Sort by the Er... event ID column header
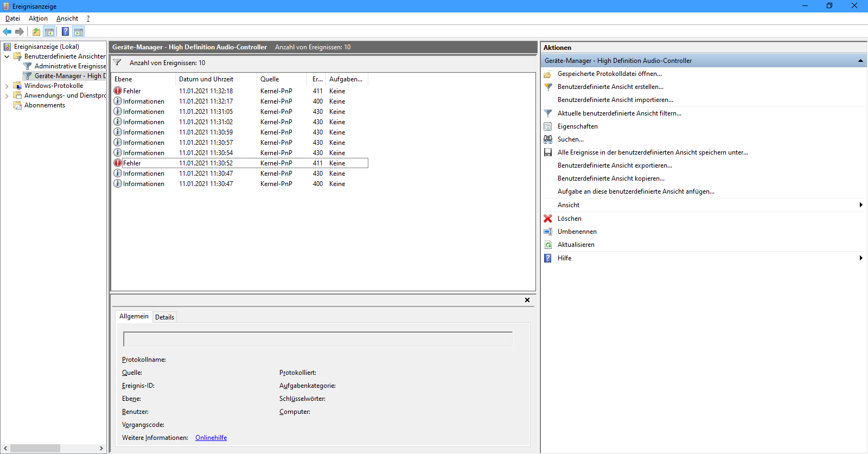This screenshot has width=868, height=454. pos(317,79)
